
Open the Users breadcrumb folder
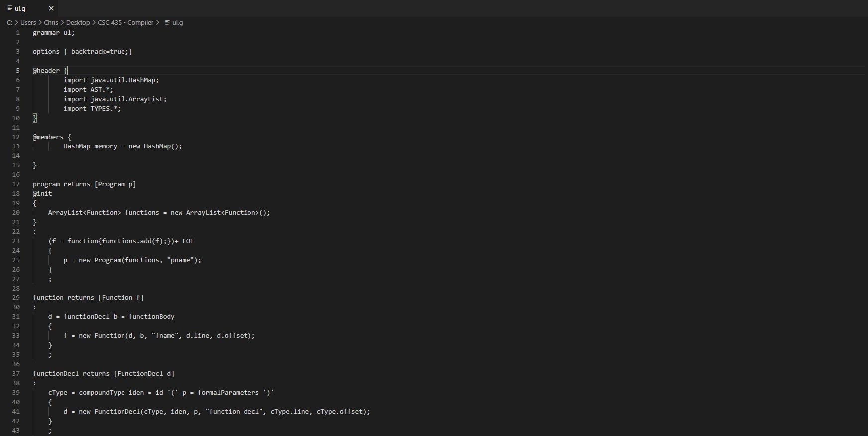[x=28, y=23]
